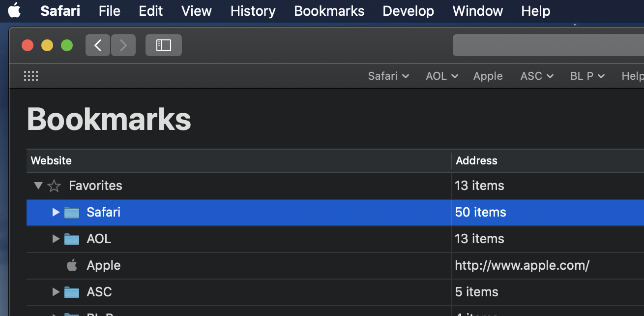Open the Top Sites grid icon
This screenshot has width=644, height=316.
pyautogui.click(x=31, y=76)
